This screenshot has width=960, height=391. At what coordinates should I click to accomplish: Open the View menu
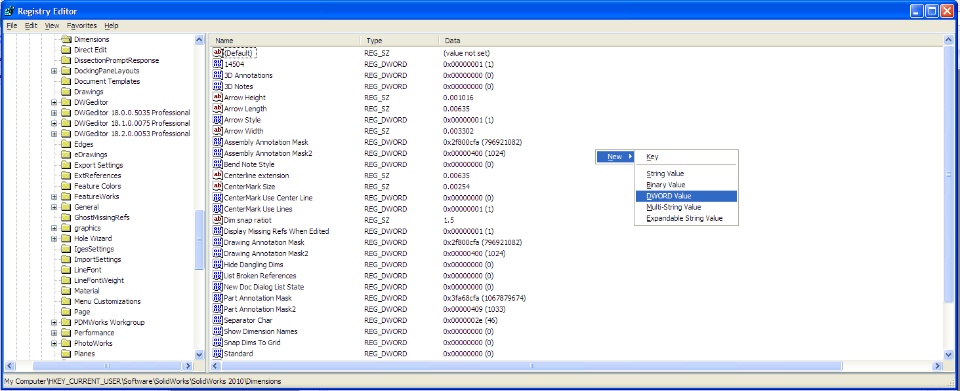pos(52,26)
